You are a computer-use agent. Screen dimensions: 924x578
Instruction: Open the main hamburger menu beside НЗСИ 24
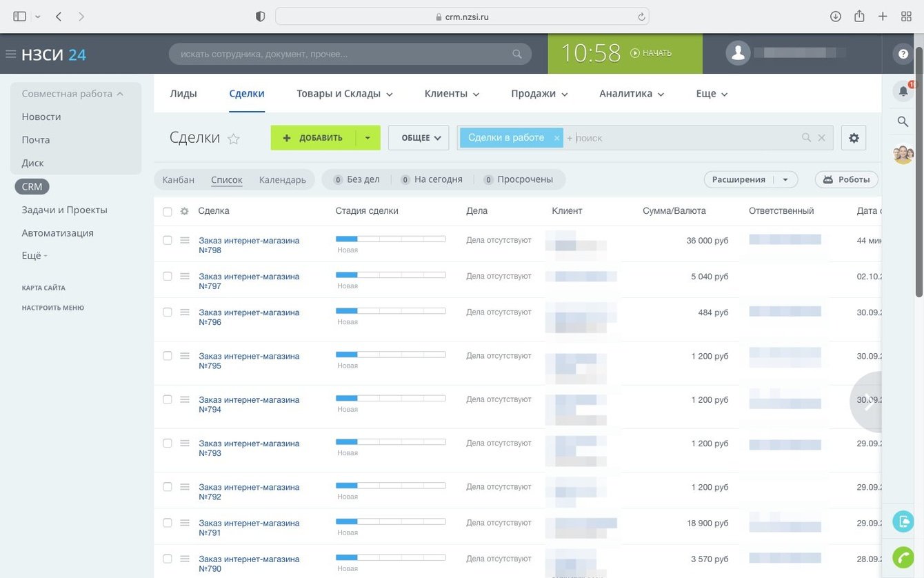pos(10,54)
